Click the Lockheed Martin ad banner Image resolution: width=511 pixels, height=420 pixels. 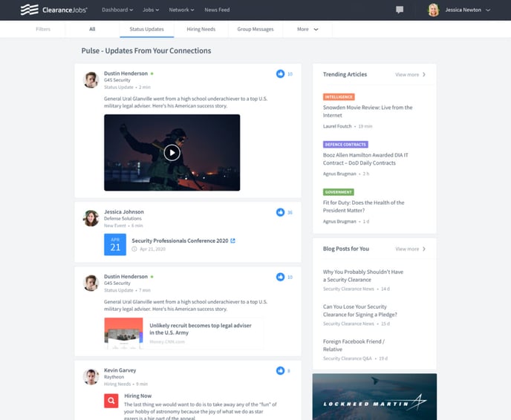click(x=374, y=396)
